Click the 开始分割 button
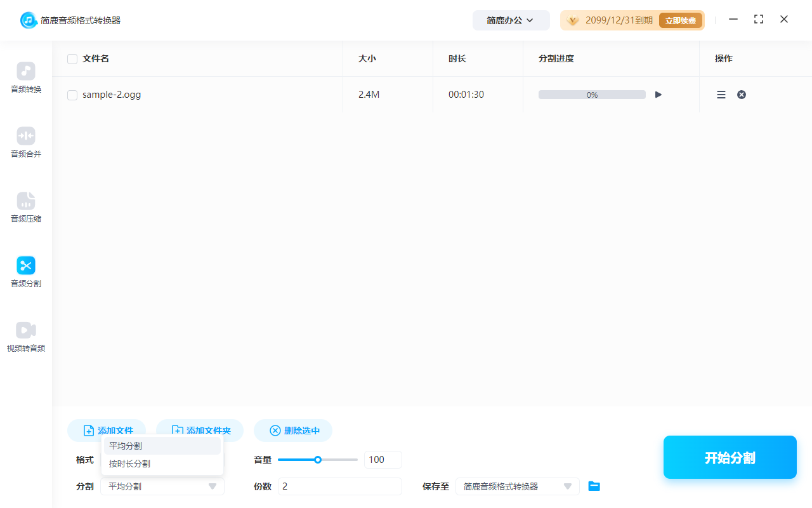Viewport: 812px width, 508px height. click(730, 457)
